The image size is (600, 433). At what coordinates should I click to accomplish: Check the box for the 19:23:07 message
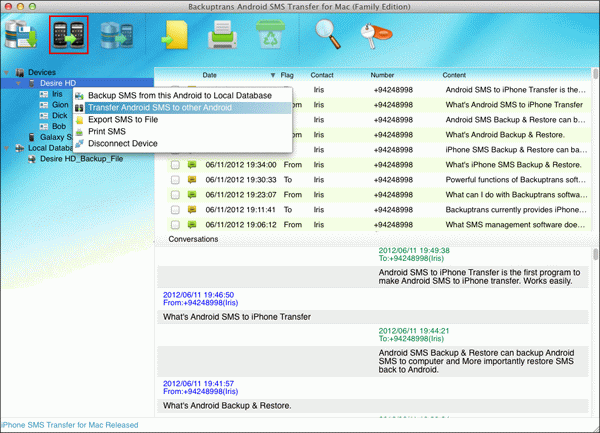pyautogui.click(x=175, y=195)
